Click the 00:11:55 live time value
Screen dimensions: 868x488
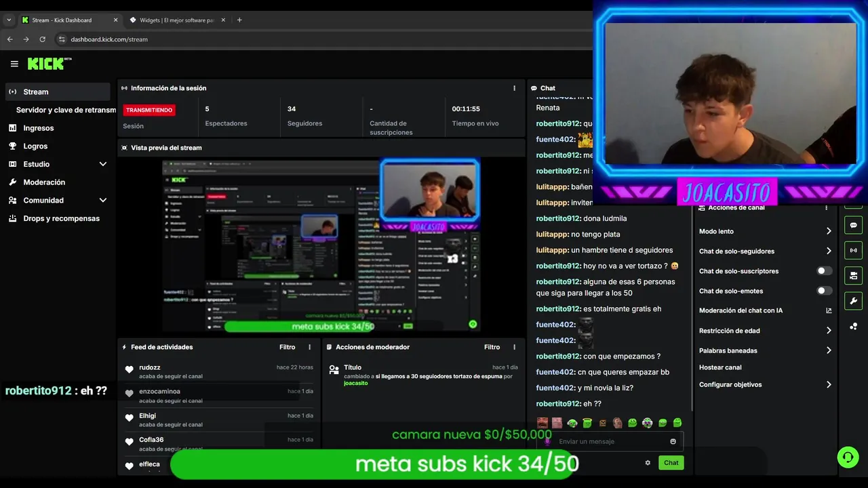coord(466,108)
